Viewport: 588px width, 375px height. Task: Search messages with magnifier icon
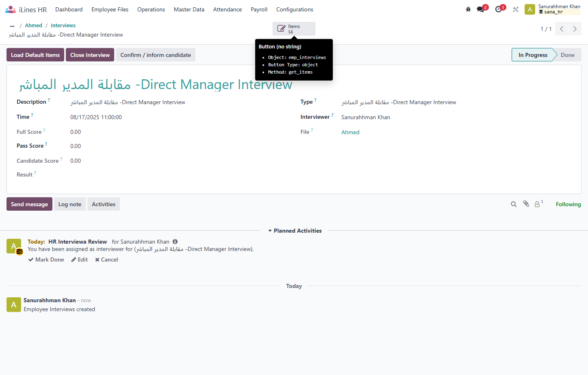coord(514,204)
